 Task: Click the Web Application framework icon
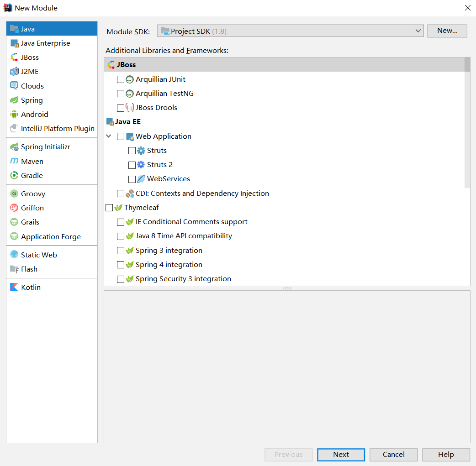[x=130, y=136]
